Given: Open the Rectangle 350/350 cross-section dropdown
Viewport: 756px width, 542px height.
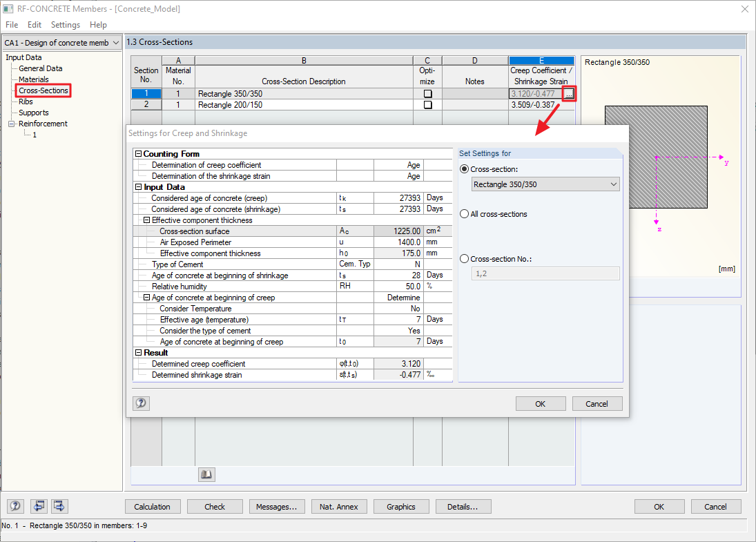Looking at the screenshot, I should point(545,184).
